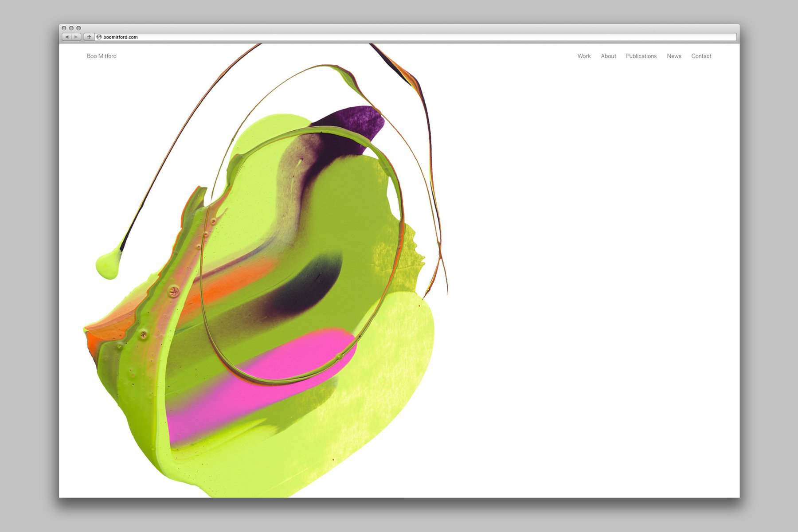
Task: Click the globe site icon in address bar
Action: [99, 37]
